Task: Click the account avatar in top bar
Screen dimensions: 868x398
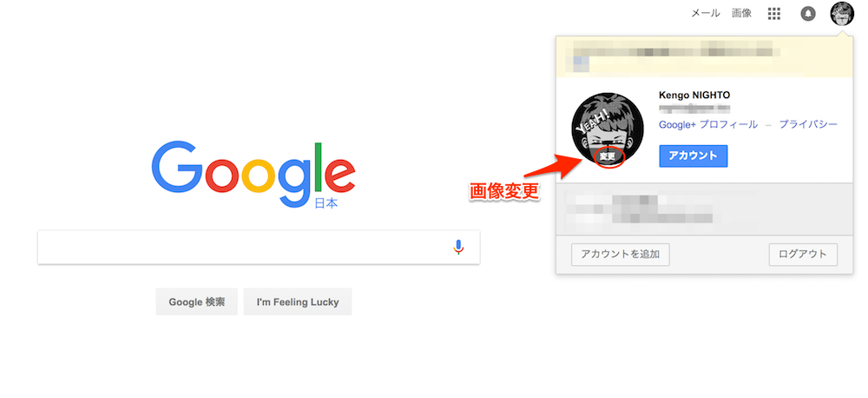Action: [841, 14]
